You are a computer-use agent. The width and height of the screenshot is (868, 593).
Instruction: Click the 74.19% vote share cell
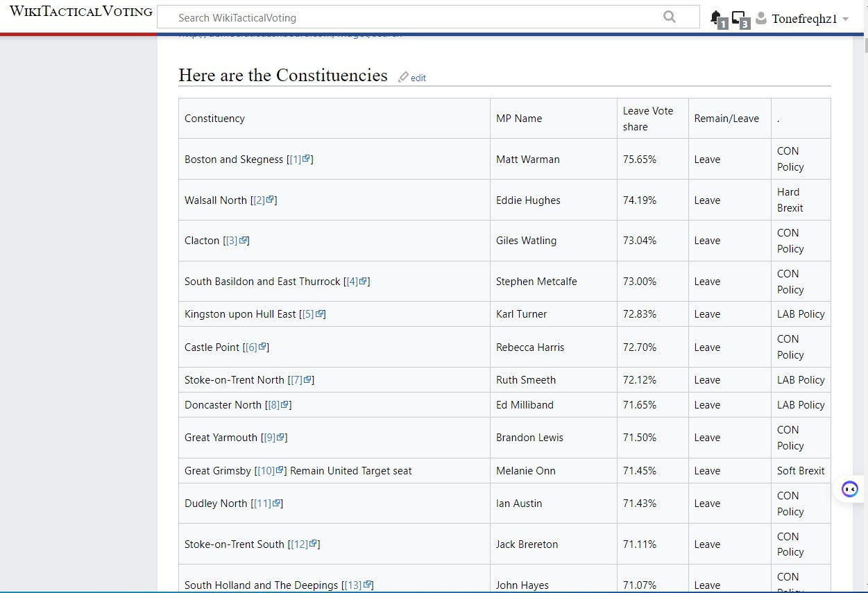click(x=652, y=200)
